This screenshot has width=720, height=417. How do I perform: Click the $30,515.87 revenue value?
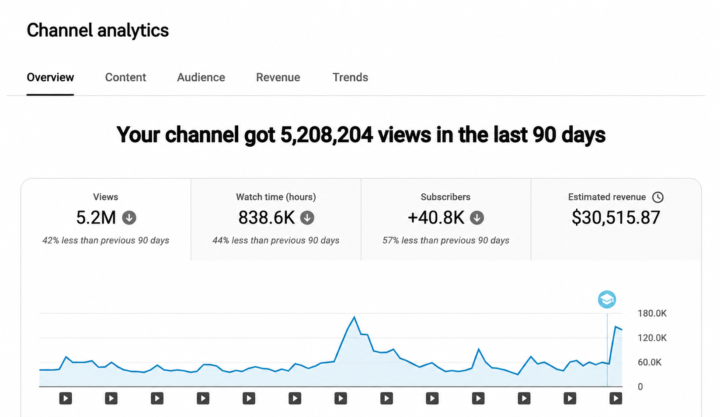pos(616,217)
